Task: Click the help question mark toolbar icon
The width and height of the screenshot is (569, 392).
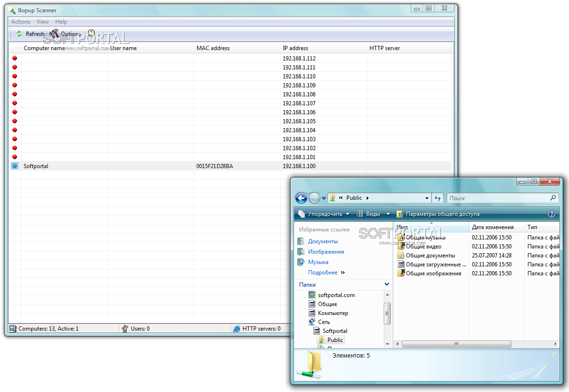Action: click(91, 33)
